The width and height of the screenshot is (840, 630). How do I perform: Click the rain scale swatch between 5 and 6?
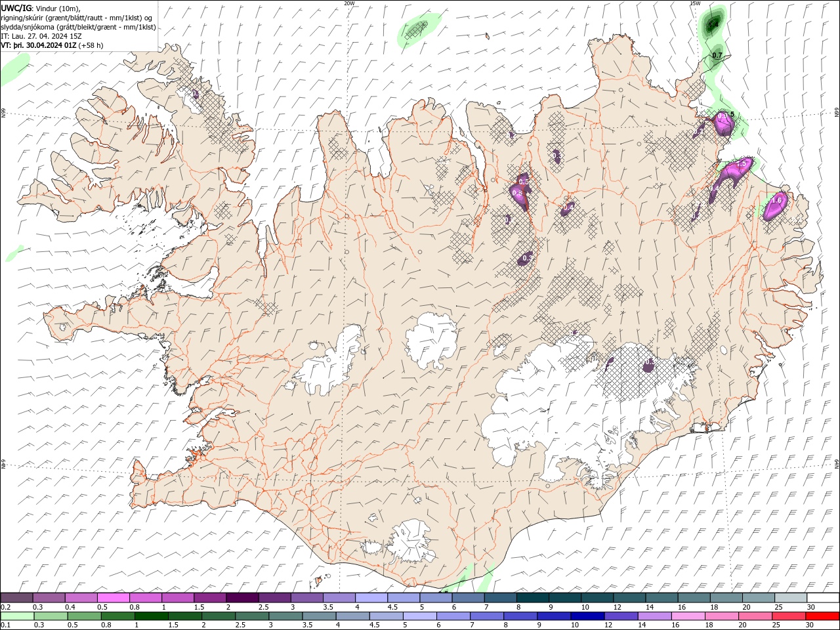click(x=420, y=616)
